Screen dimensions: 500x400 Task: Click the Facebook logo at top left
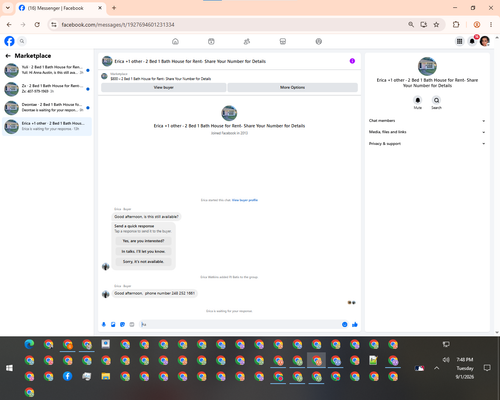coord(9,41)
